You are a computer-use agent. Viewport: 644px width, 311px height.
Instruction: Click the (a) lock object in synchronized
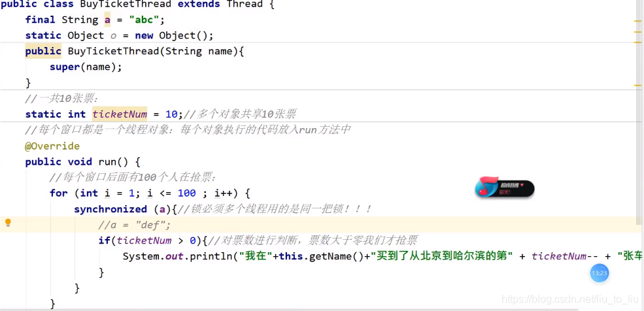pos(162,209)
